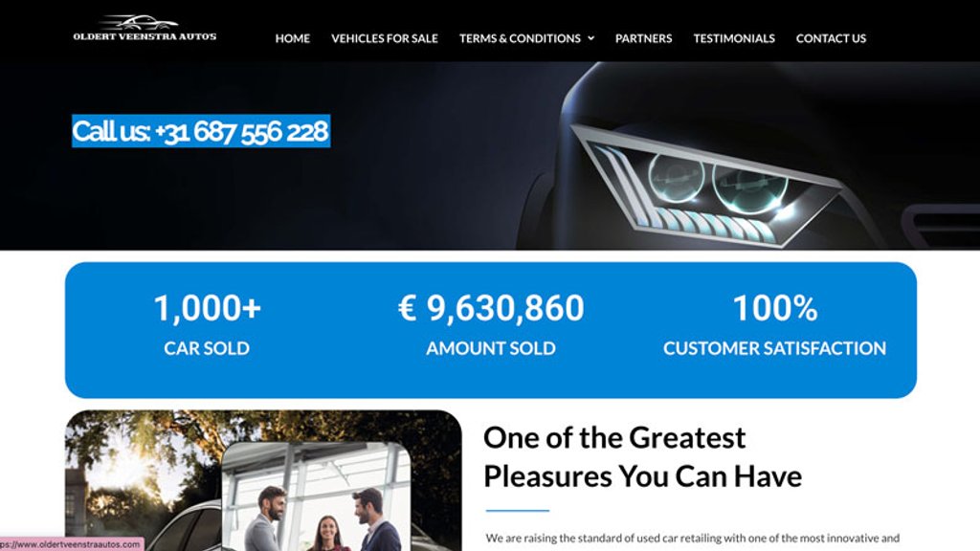Click the Oldert Veenstra Autos logo
This screenshot has height=551, width=980.
coord(145,29)
